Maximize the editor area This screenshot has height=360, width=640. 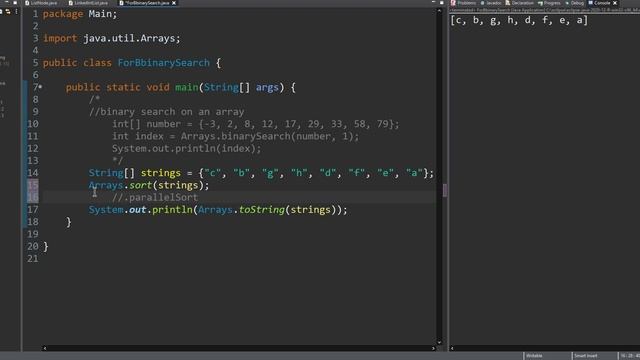click(x=442, y=2)
